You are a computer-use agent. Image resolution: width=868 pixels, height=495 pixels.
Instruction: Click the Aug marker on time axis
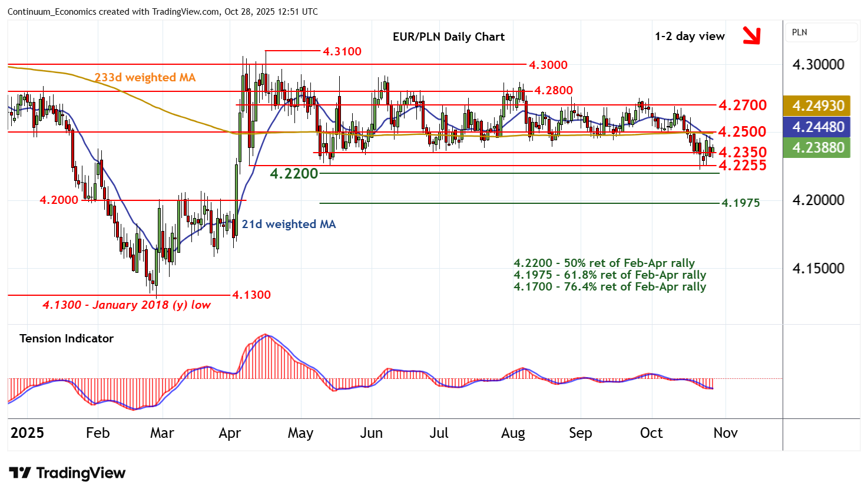[513, 433]
